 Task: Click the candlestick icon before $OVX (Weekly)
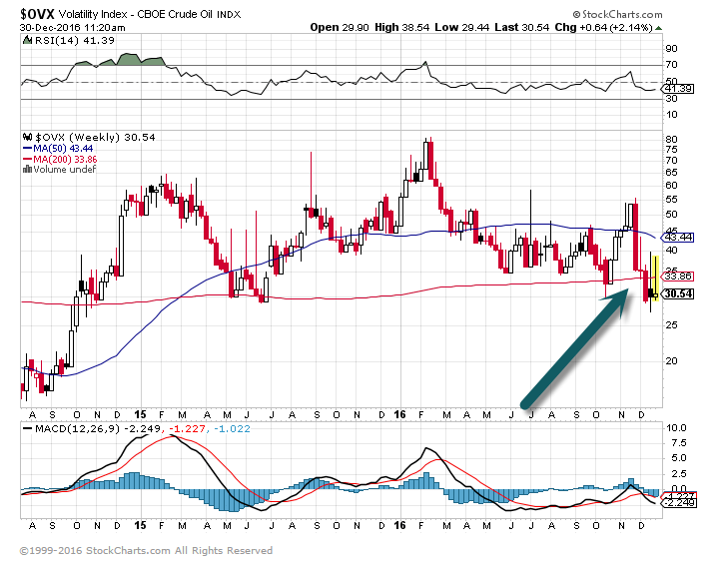(x=27, y=138)
